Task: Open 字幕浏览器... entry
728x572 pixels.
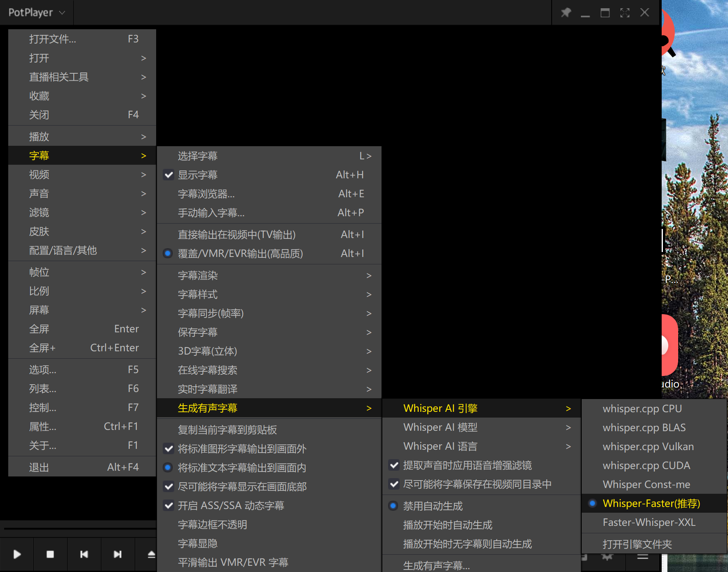Action: tap(269, 194)
